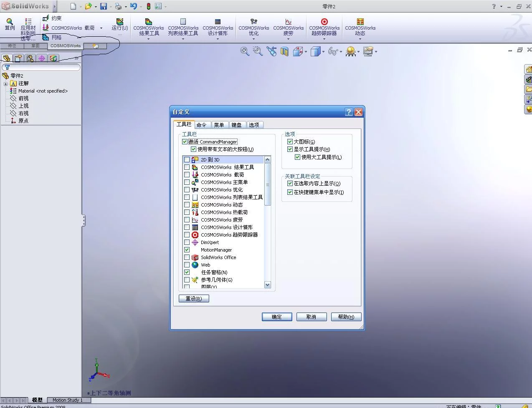Click the Apply Scene sphere icon
Viewport: 532px width, 408px height.
pos(350,51)
